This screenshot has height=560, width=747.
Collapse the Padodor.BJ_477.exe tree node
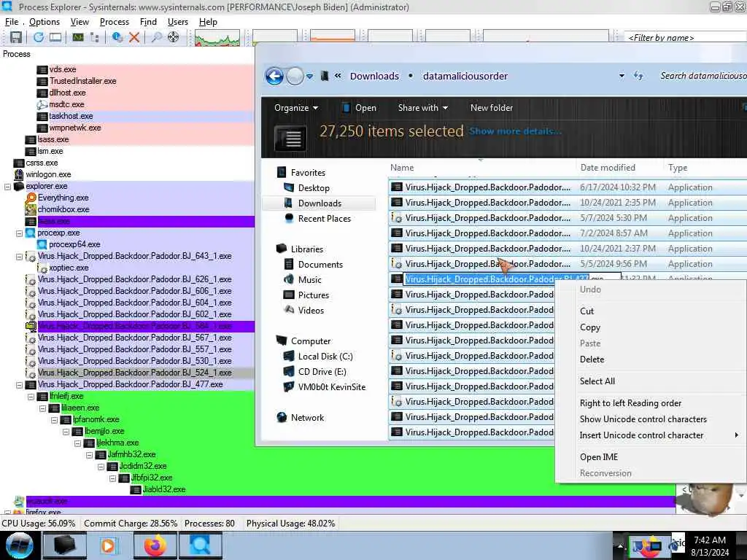pos(19,384)
